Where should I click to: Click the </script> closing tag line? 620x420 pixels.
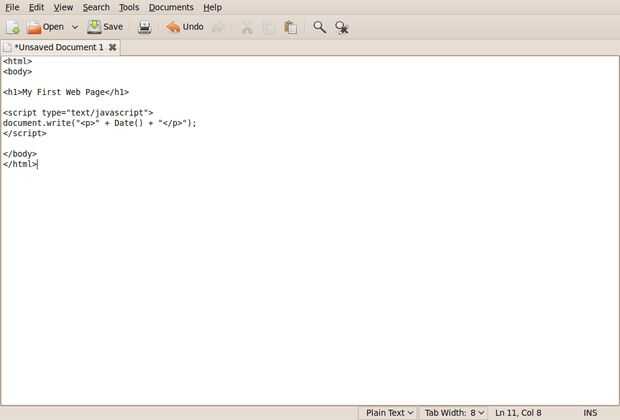coord(25,133)
